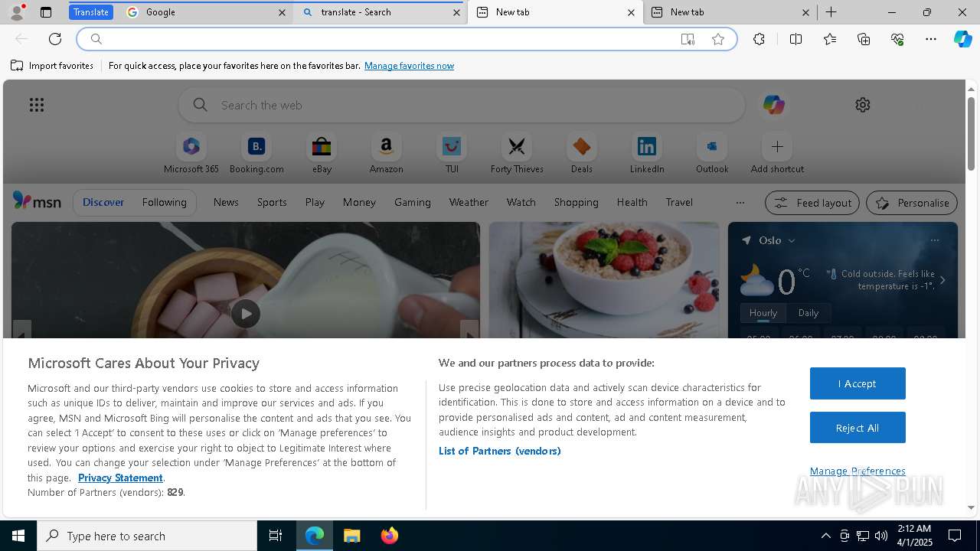
Task: Add this page to favorites star
Action: point(718,40)
